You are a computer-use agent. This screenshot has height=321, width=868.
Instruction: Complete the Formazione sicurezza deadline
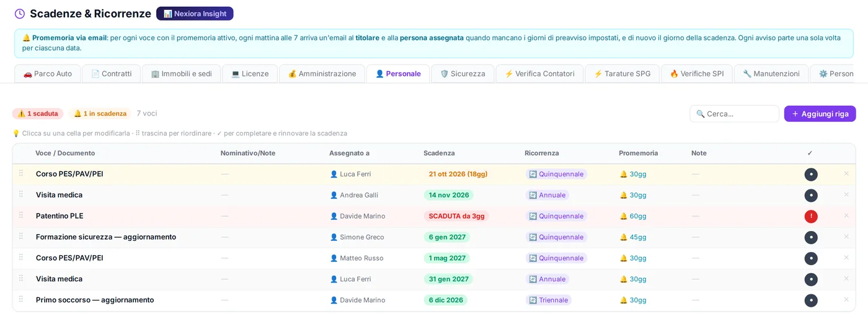[811, 238]
